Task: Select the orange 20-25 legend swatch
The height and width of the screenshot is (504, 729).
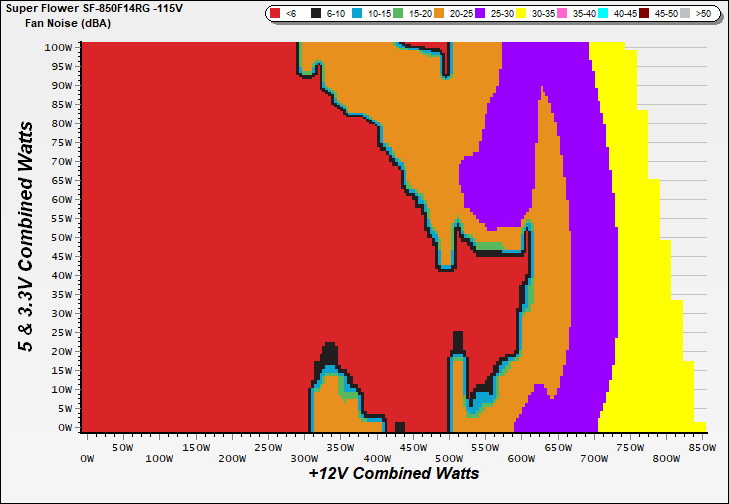Action: point(437,14)
